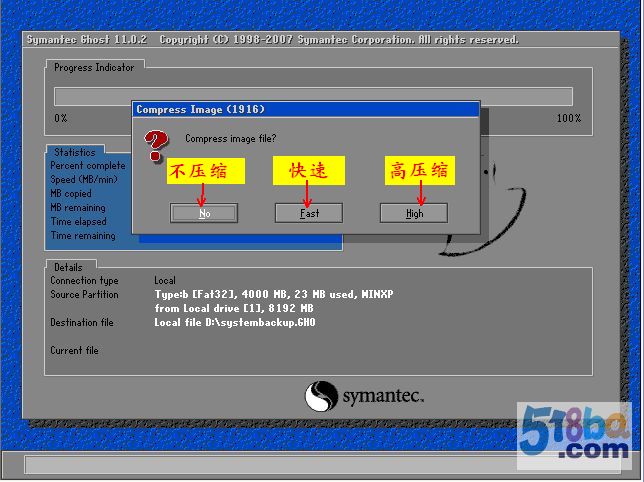Screen dimensions: 644x482
Task: Click the 'from Local drive [1], 8192 MB' line
Action: (x=234, y=308)
